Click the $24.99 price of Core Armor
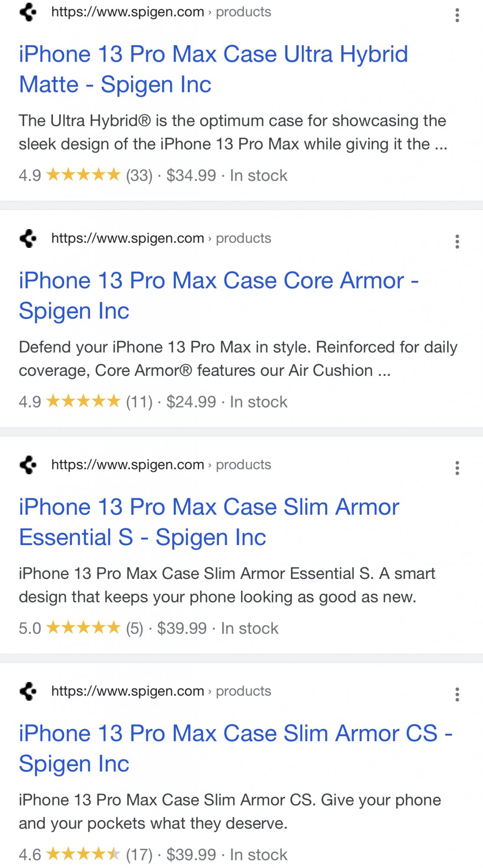The width and height of the screenshot is (483, 868). point(191,402)
